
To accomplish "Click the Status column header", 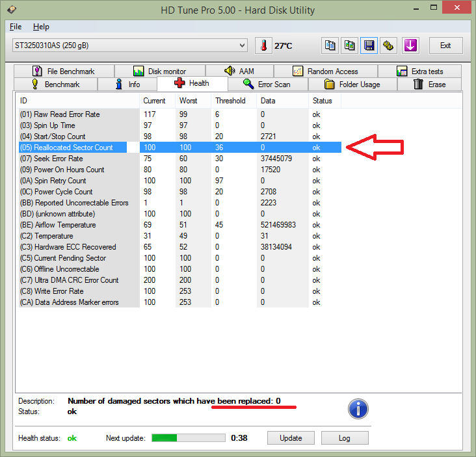I will tap(325, 101).
